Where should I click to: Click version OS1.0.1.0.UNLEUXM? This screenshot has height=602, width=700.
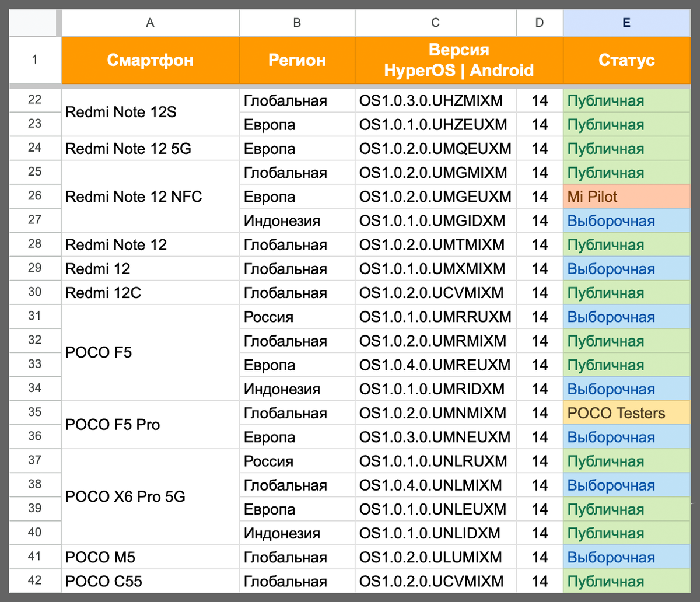436,509
